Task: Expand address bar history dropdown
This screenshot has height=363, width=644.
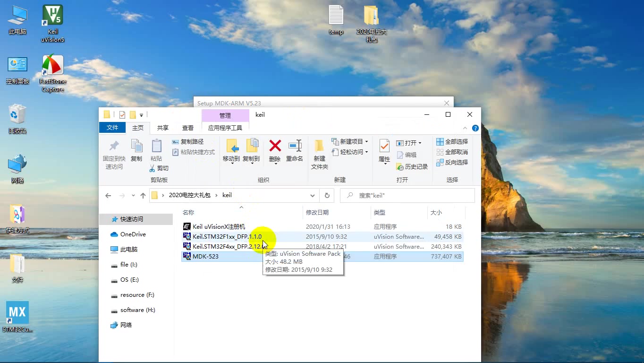Action: point(313,195)
